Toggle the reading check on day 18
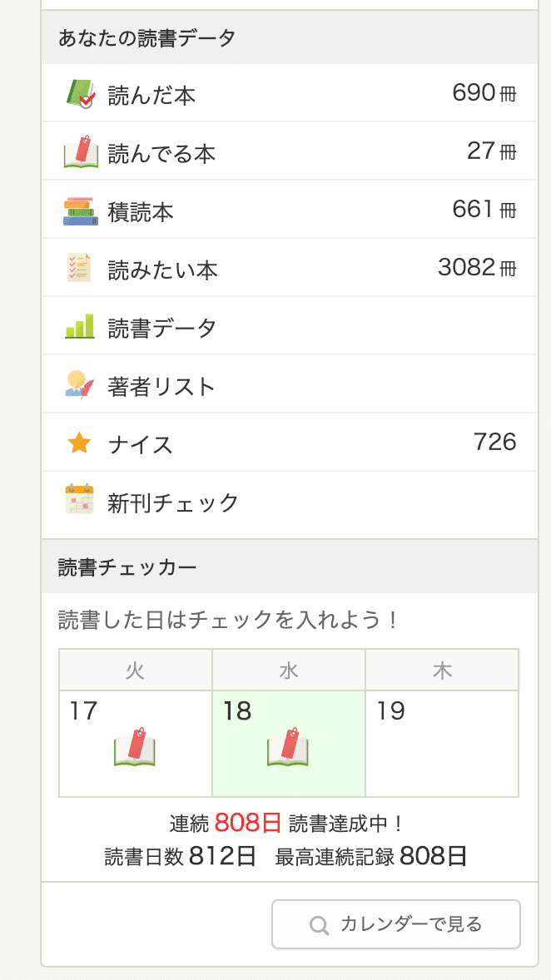This screenshot has height=980, width=551. pos(288,744)
